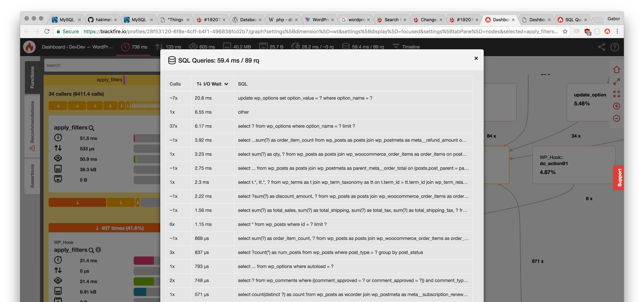Viewport: 644px width, 302px height.
Task: Open the help question mark icon
Action: (614, 47)
